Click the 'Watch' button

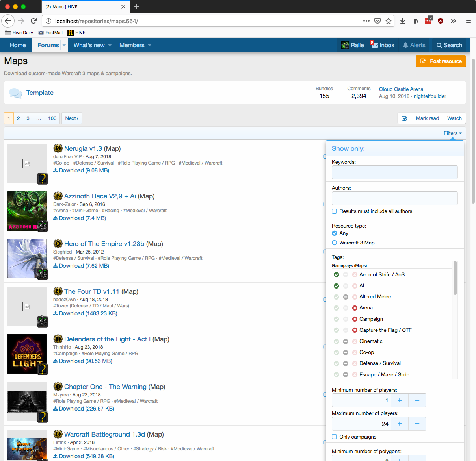(454, 118)
